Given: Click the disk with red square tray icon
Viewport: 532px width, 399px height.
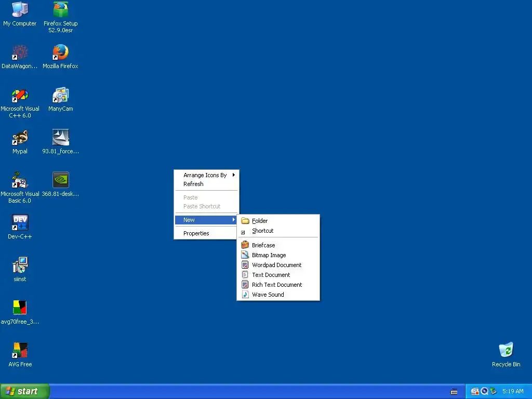Looking at the screenshot, I should (475, 391).
